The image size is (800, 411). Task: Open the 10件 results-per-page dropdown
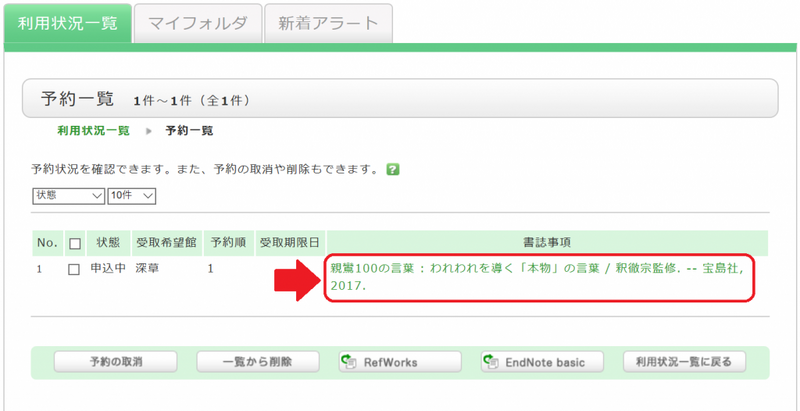[x=132, y=196]
